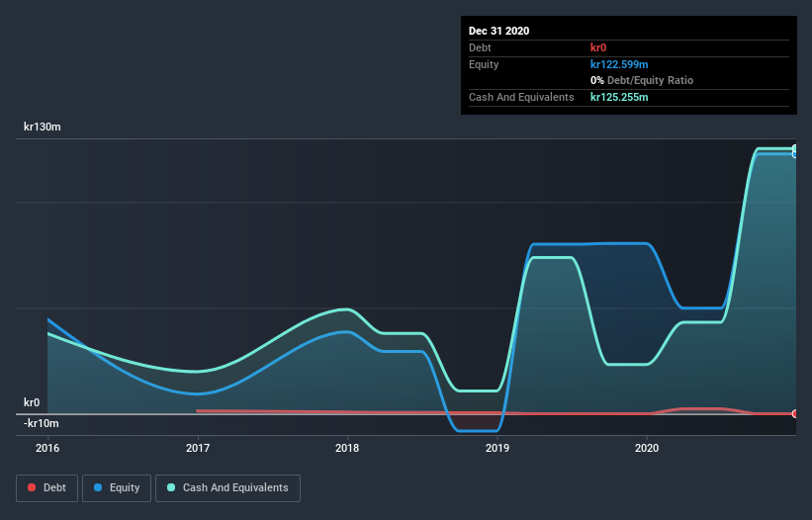
Task: Click the kr130m y-axis label
Action: pyautogui.click(x=43, y=127)
